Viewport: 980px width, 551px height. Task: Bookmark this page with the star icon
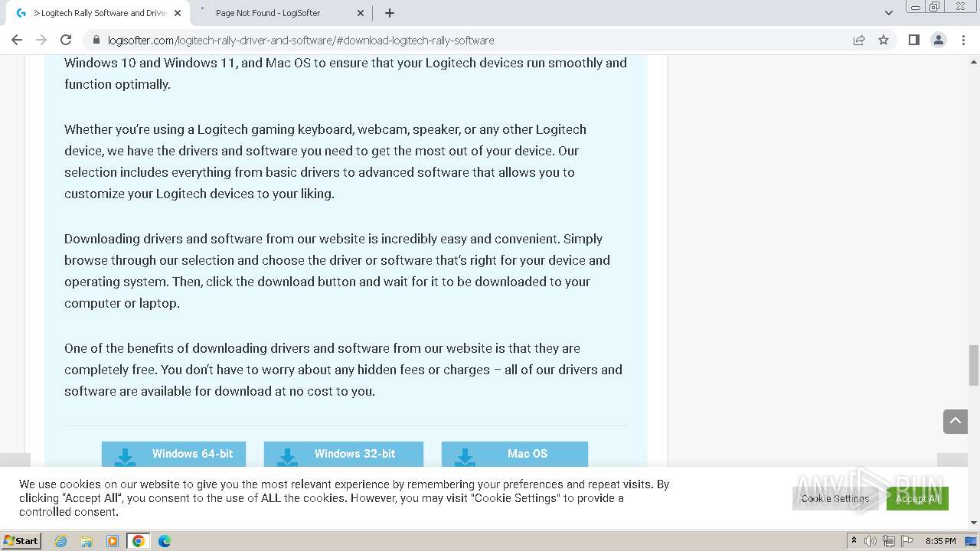point(884,40)
